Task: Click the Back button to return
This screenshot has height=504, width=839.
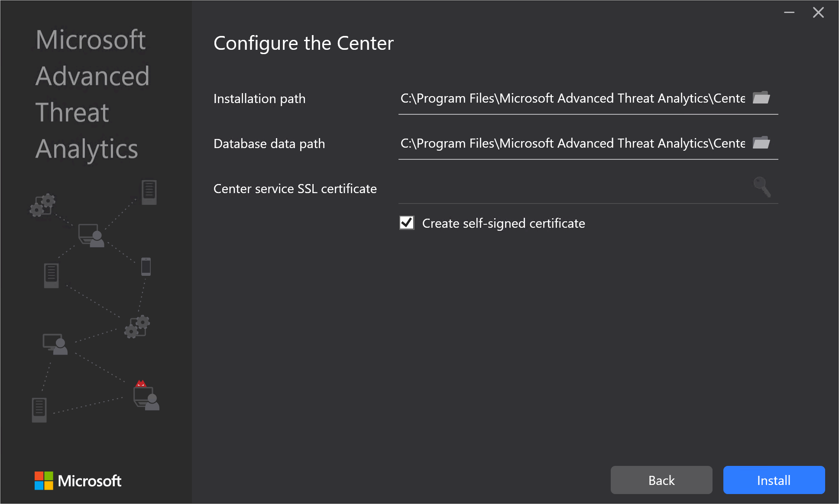Action: [661, 480]
